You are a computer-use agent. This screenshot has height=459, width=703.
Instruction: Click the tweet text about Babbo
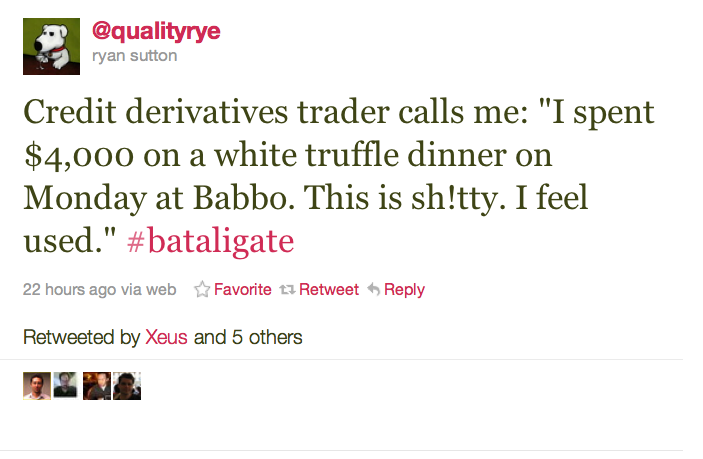point(300,158)
